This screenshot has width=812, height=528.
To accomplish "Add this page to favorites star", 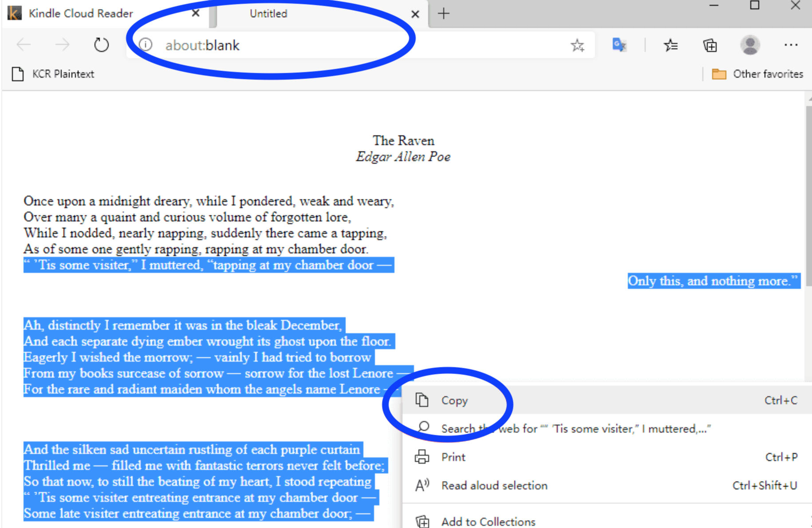I will coord(577,45).
